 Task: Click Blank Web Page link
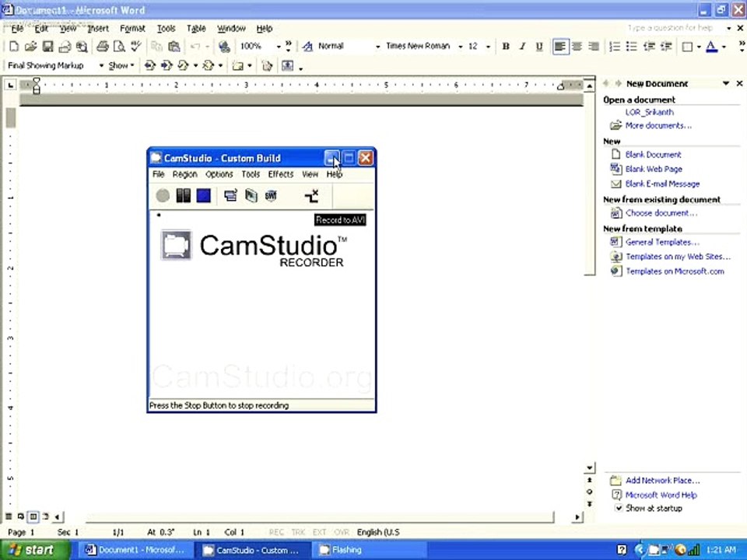pyautogui.click(x=654, y=169)
